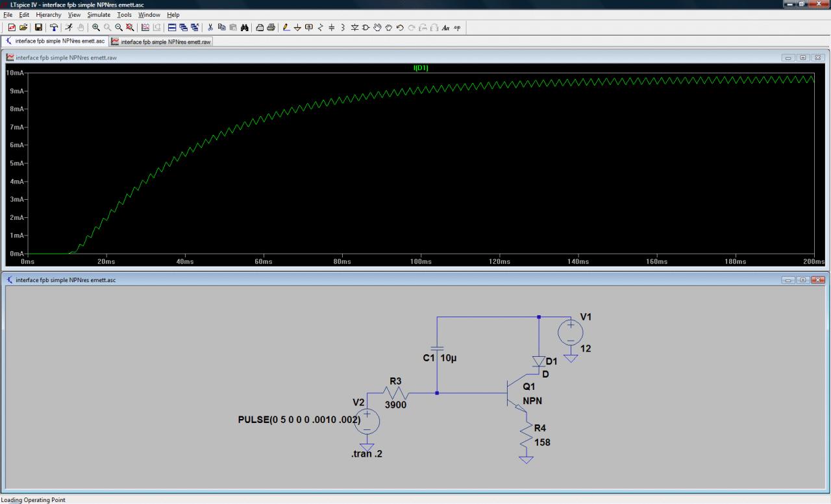Run the simulation with the running-man icon
This screenshot has height=504, width=831.
point(69,27)
